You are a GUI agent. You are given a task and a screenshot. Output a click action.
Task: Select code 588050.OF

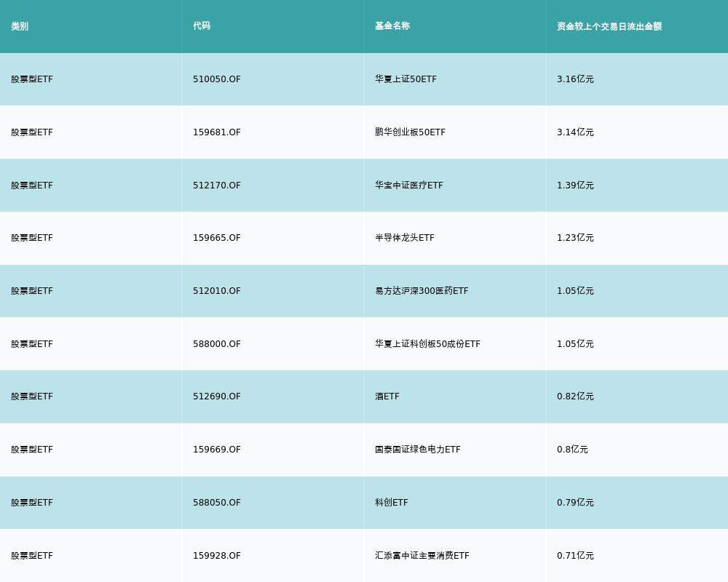click(217, 503)
